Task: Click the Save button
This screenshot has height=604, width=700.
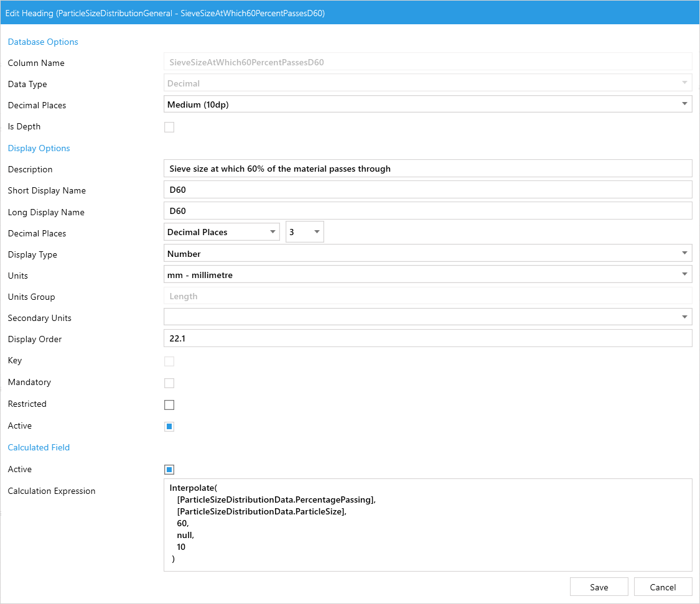Action: click(599, 587)
